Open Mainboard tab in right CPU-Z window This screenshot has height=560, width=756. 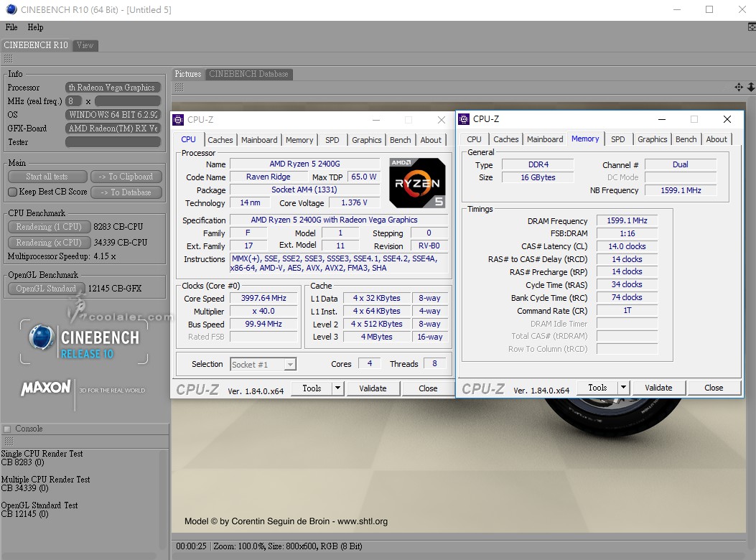(x=545, y=139)
